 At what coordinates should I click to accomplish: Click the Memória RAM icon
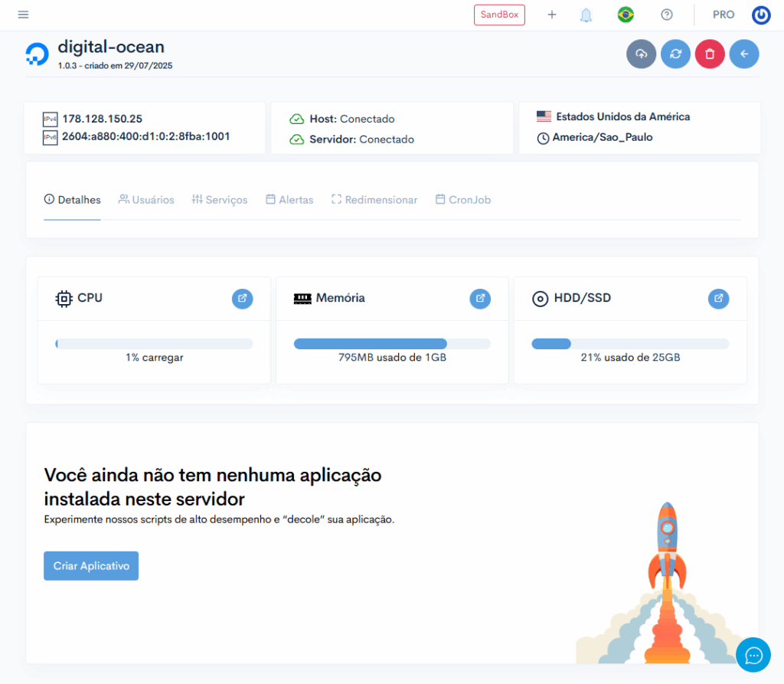click(x=302, y=299)
